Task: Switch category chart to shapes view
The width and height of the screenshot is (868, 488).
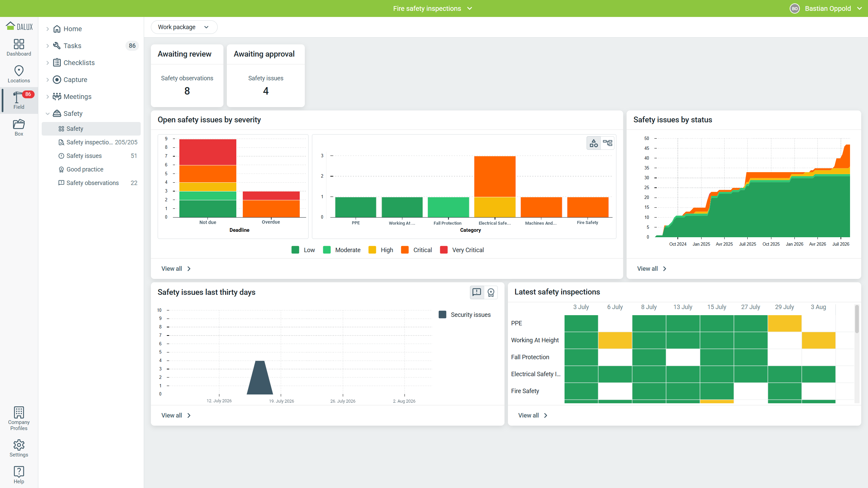Action: [x=594, y=143]
